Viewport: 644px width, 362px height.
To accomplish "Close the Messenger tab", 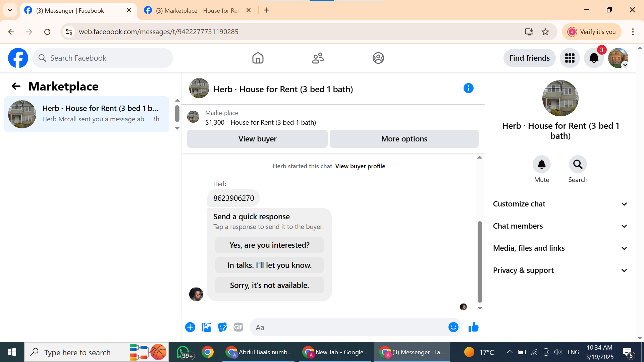I will pos(129,10).
